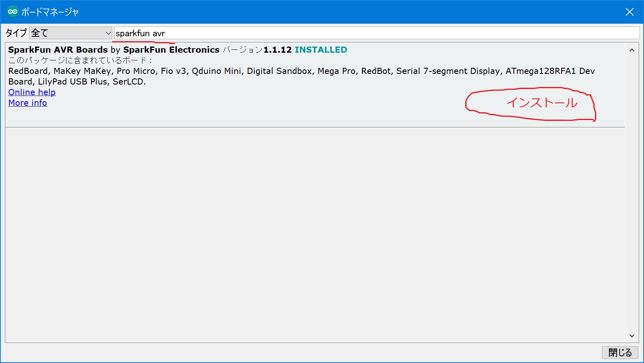Screen dimensions: 644x363
Task: Click the 閉じる button
Action: [x=620, y=352]
